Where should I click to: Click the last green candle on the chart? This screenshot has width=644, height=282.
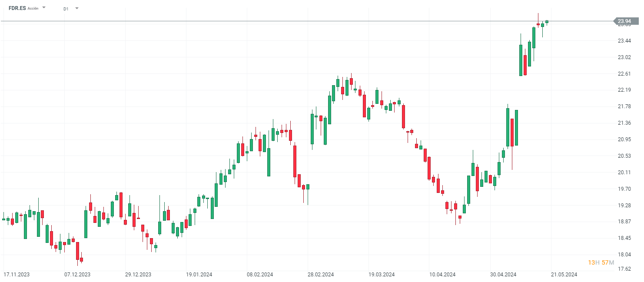click(547, 21)
